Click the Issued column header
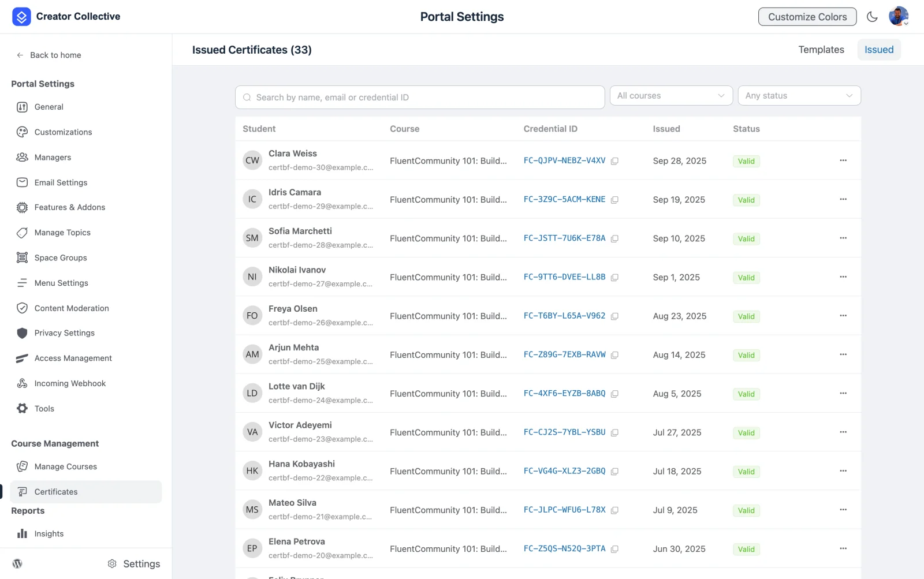924x579 pixels. click(666, 129)
